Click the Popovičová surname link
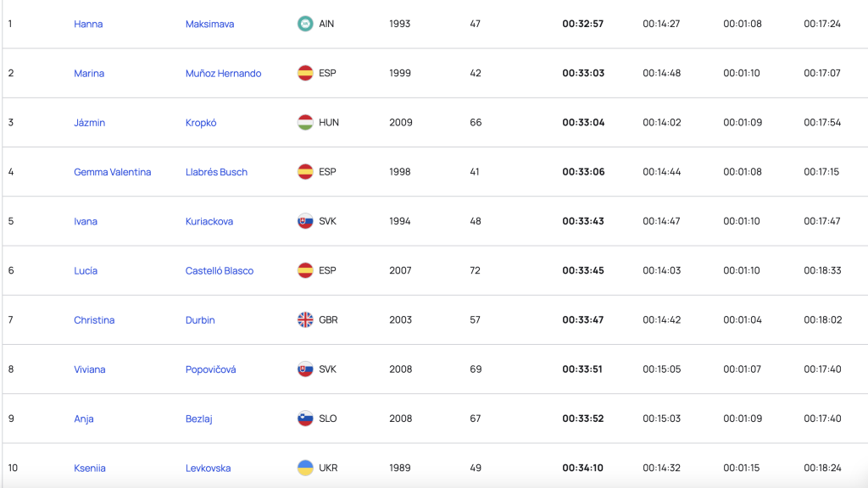 coord(210,369)
